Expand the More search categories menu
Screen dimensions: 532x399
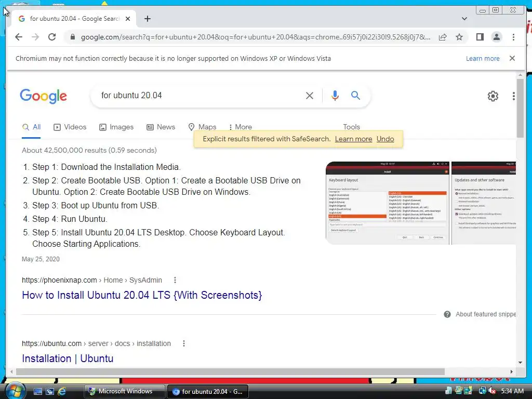point(241,127)
